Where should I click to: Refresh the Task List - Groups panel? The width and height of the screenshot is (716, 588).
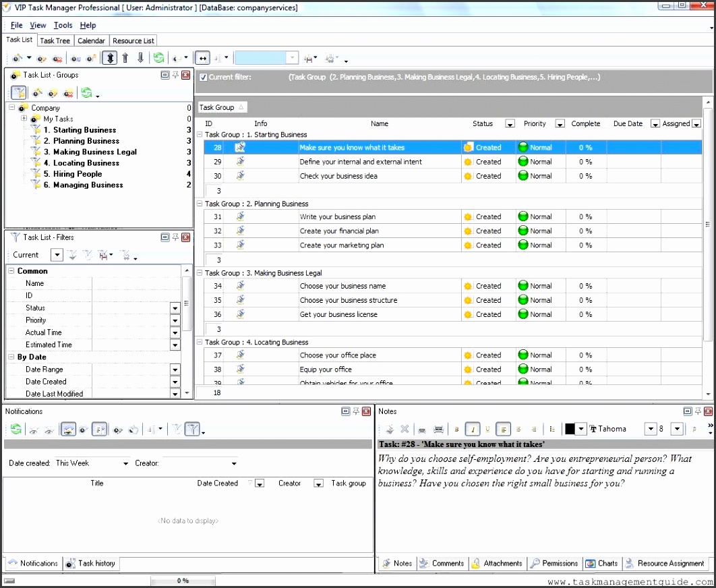tap(86, 93)
